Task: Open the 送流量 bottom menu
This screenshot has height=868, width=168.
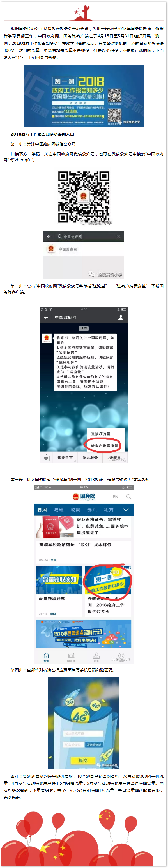Action: click(x=115, y=458)
